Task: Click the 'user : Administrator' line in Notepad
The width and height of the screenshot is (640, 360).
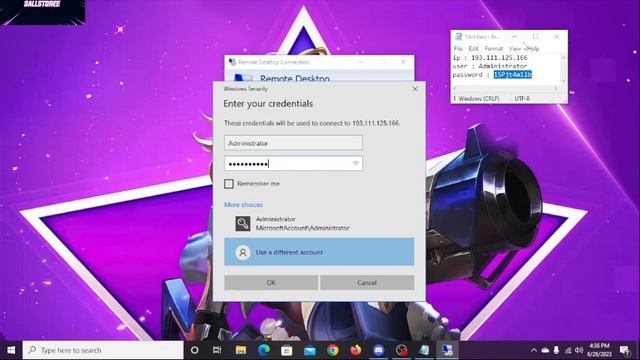Action: click(x=490, y=66)
